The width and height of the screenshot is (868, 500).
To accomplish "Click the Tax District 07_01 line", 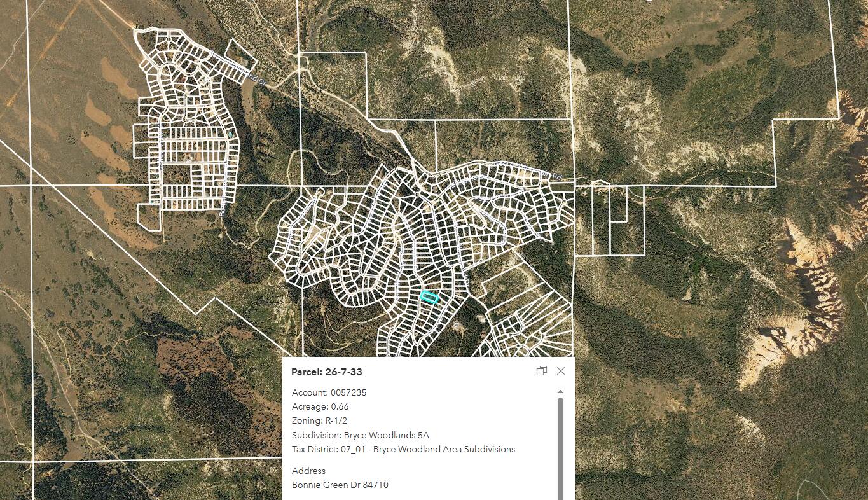I will tap(403, 449).
